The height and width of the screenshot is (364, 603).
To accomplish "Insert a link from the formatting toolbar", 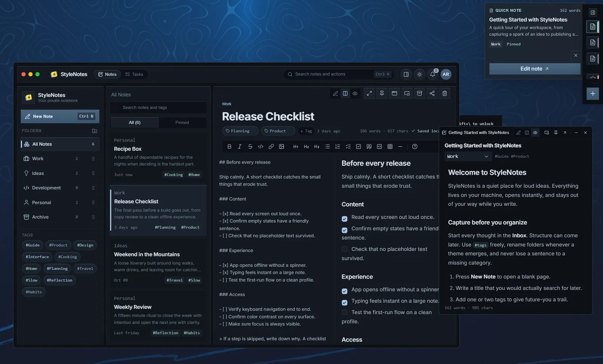I will pyautogui.click(x=271, y=146).
